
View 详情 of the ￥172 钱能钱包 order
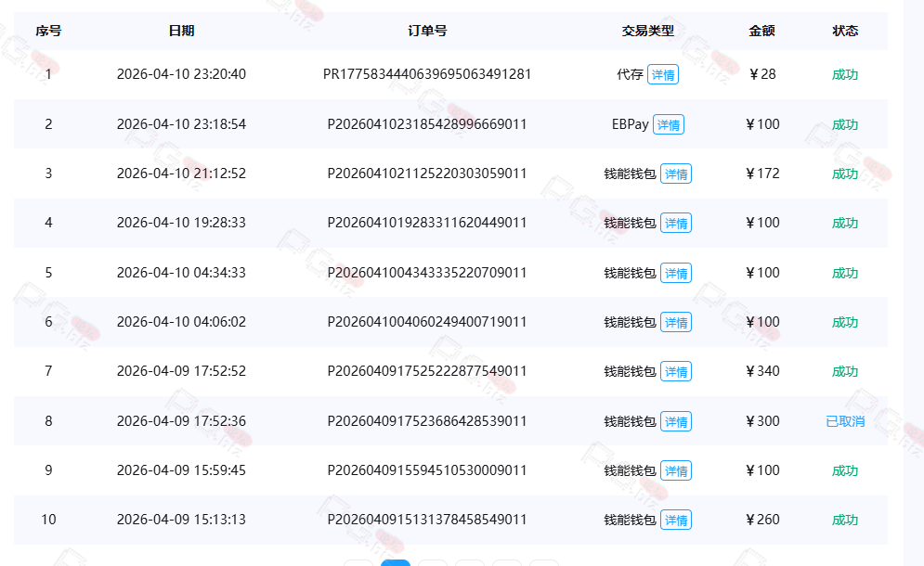pyautogui.click(x=675, y=174)
